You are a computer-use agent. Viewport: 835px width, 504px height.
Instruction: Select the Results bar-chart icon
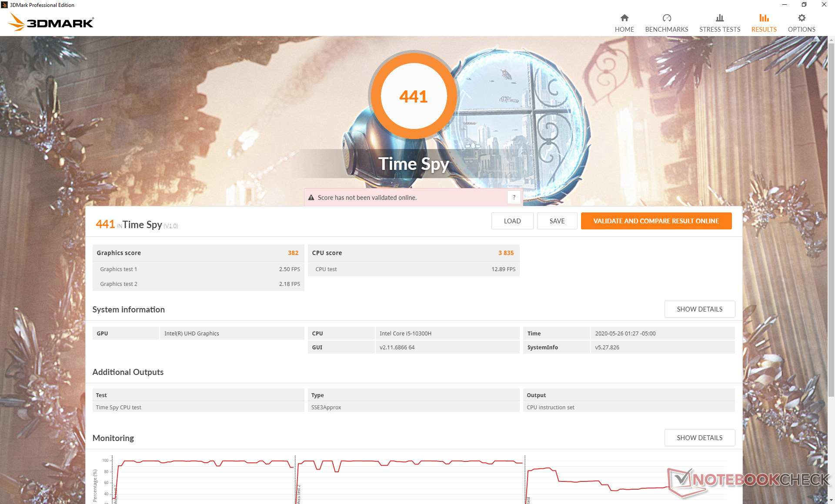pyautogui.click(x=764, y=18)
